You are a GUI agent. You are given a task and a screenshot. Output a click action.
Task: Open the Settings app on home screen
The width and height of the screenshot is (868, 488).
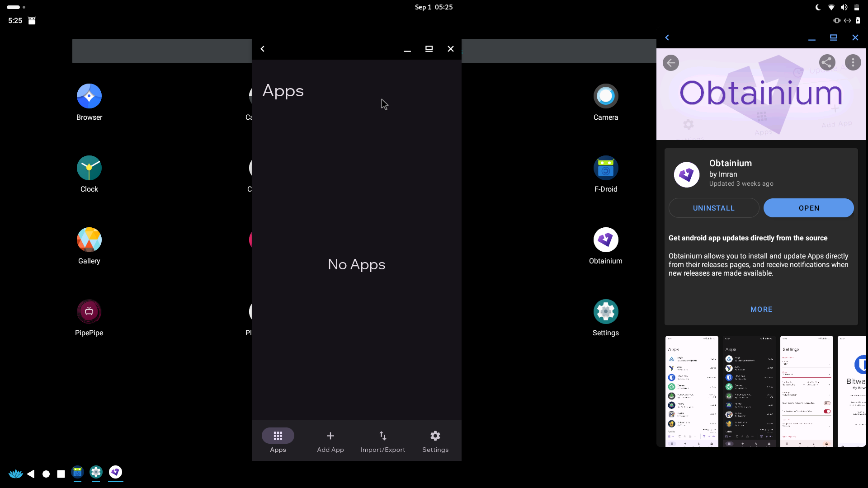606,312
